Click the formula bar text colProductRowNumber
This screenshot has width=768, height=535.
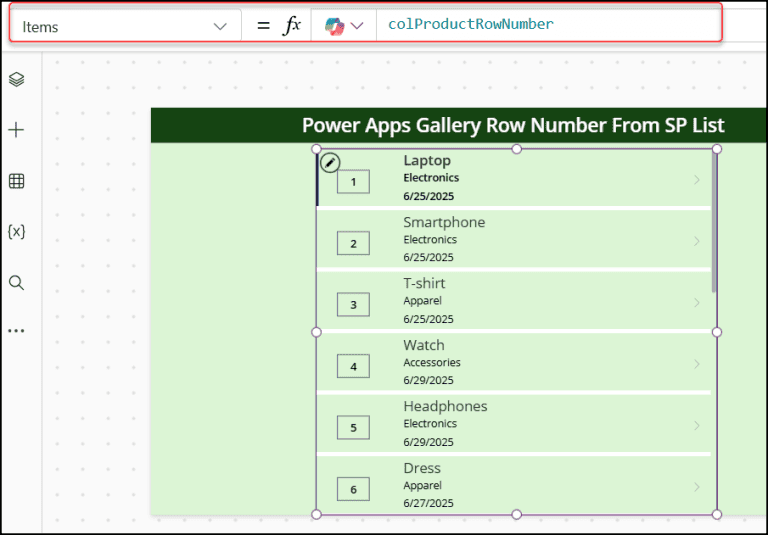(471, 24)
